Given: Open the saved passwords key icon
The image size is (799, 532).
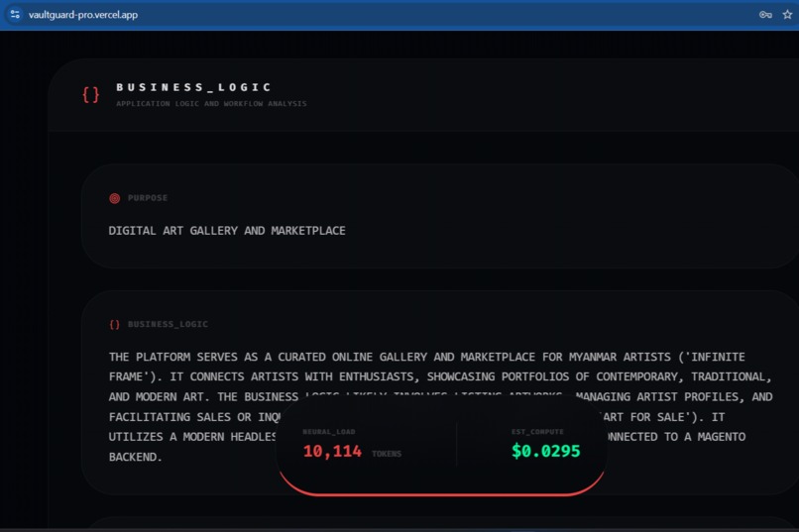Looking at the screenshot, I should 765,15.
